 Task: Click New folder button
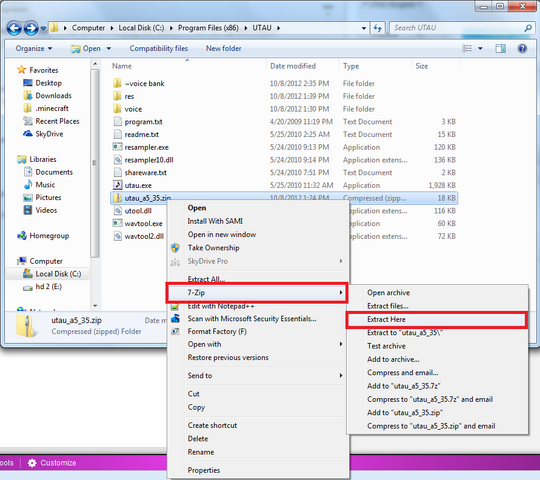coord(224,49)
